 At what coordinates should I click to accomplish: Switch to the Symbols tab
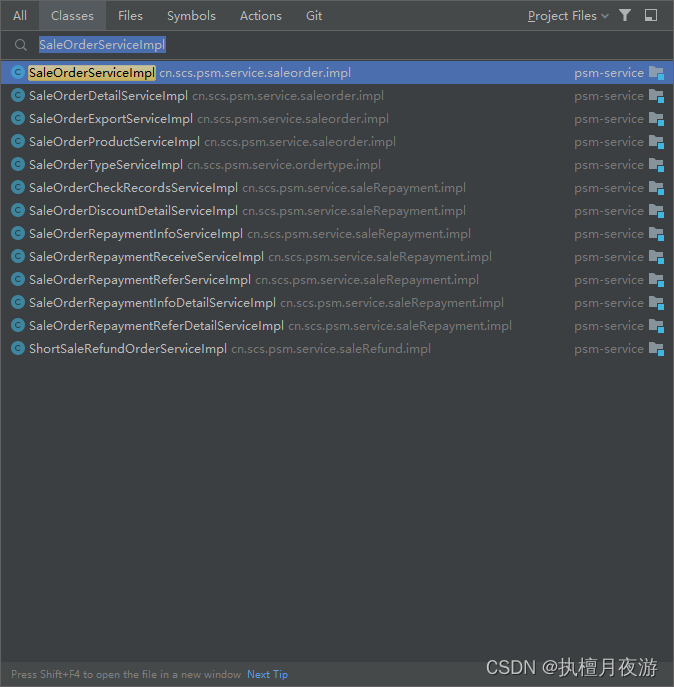(x=191, y=16)
